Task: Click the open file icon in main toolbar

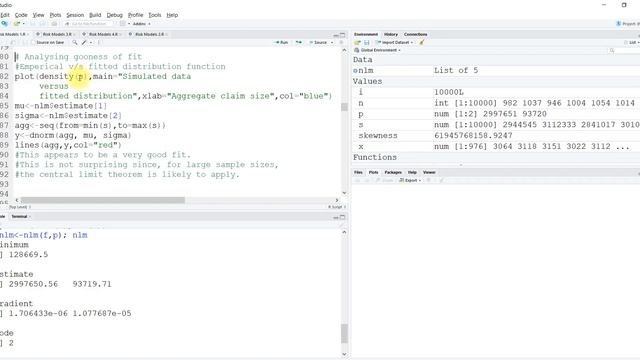Action: tap(16, 24)
